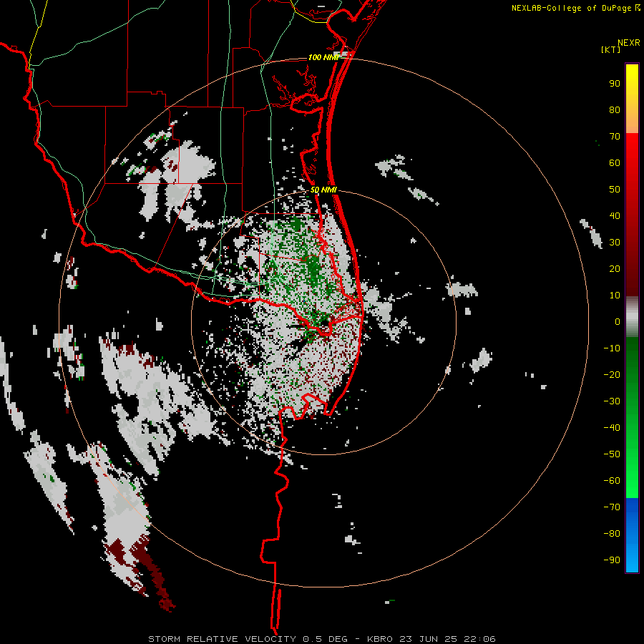This screenshot has height=644, width=644.
Task: Click the 60 value on the velocity scale
Action: coord(615,163)
